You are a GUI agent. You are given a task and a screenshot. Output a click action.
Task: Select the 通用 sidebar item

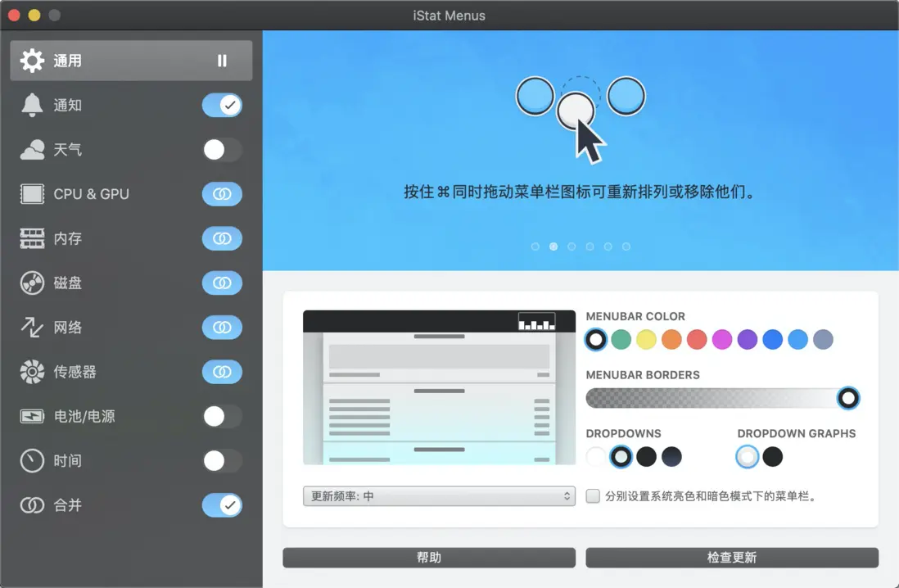(131, 61)
